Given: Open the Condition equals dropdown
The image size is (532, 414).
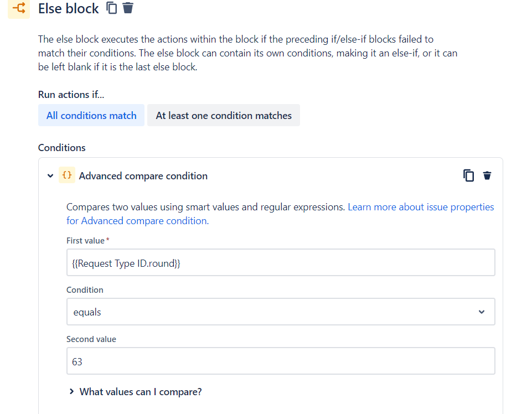Looking at the screenshot, I should (281, 312).
